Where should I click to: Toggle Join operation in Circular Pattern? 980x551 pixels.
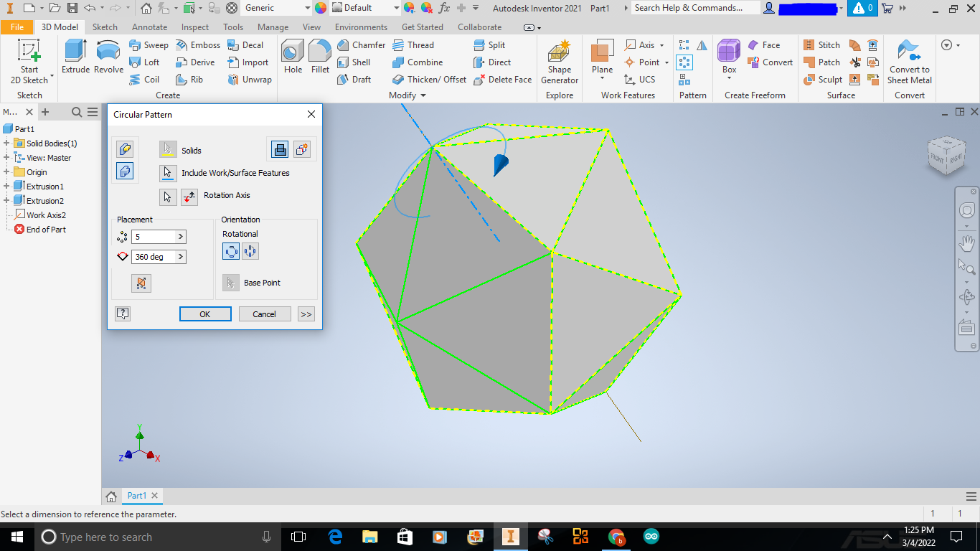tap(280, 149)
